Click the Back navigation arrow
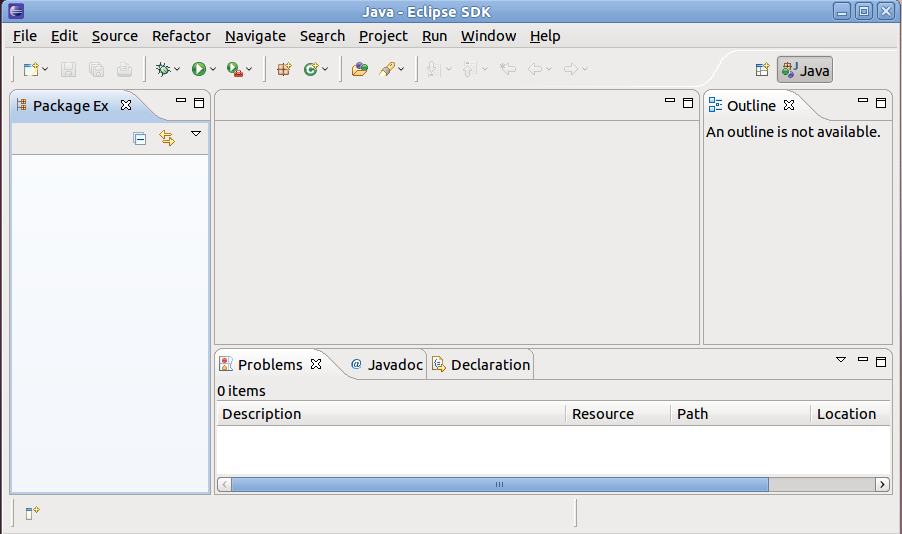 [535, 70]
